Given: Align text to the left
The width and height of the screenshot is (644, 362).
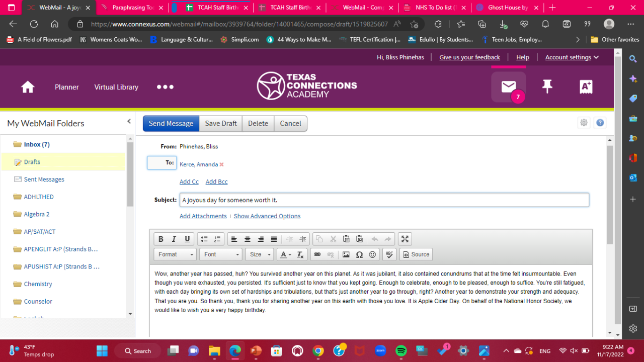Looking at the screenshot, I should (234, 239).
